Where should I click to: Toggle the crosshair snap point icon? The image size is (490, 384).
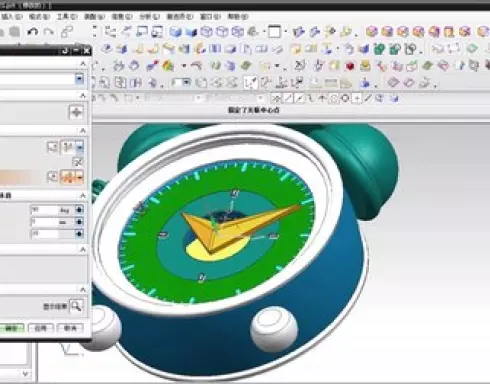click(357, 98)
